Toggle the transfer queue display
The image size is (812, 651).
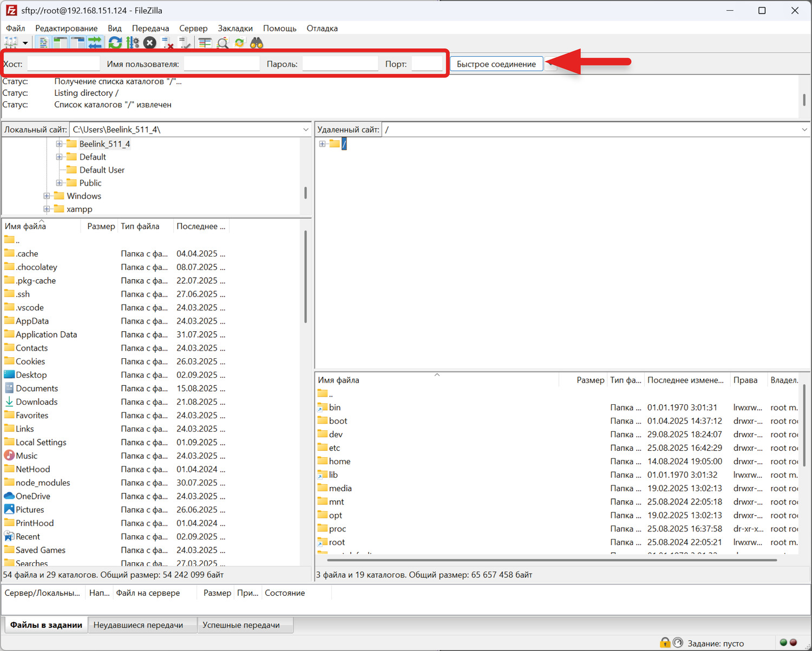pyautogui.click(x=95, y=43)
